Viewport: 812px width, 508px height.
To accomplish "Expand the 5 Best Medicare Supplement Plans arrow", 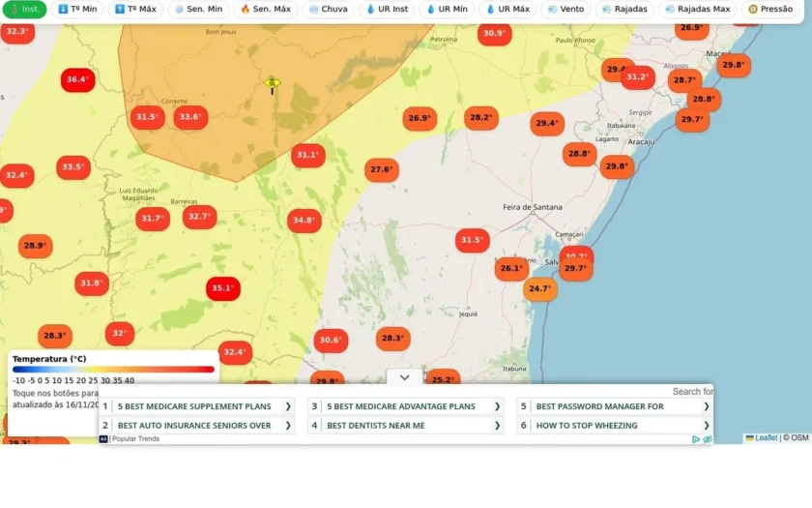I will click(x=288, y=406).
